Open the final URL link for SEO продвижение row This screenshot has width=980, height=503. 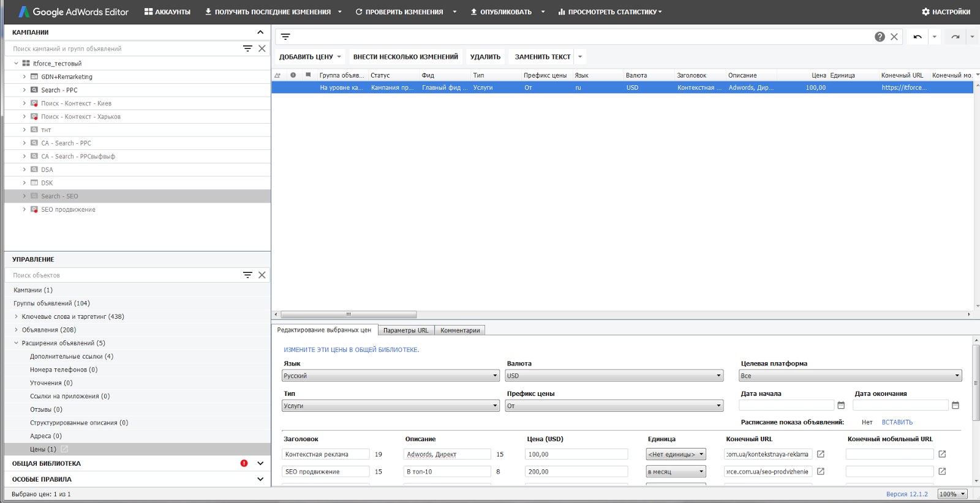pos(821,471)
